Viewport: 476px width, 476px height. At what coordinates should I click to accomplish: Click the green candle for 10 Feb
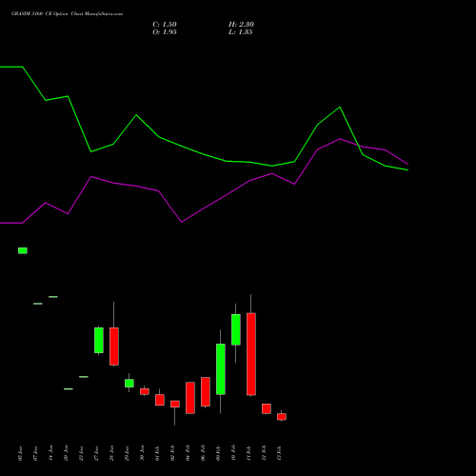(236, 329)
